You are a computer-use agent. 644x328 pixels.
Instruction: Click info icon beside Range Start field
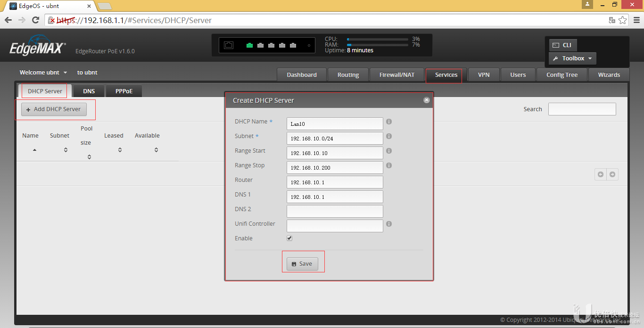(x=389, y=151)
